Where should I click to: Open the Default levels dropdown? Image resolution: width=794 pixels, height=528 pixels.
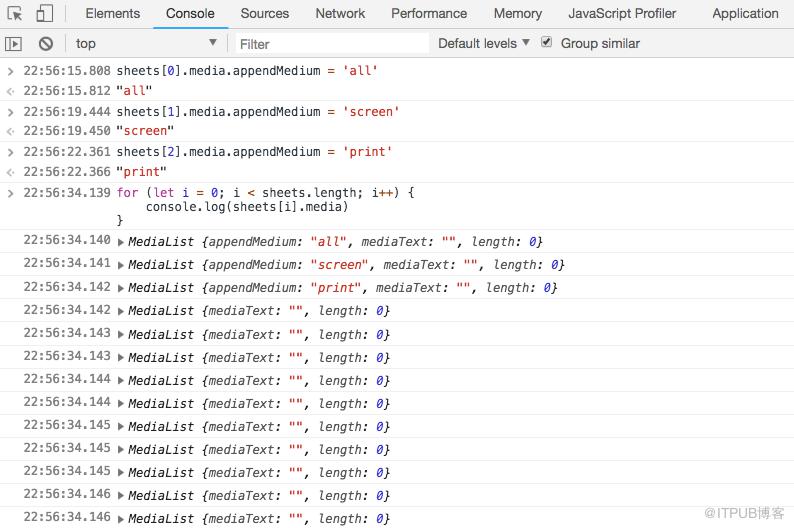(484, 44)
